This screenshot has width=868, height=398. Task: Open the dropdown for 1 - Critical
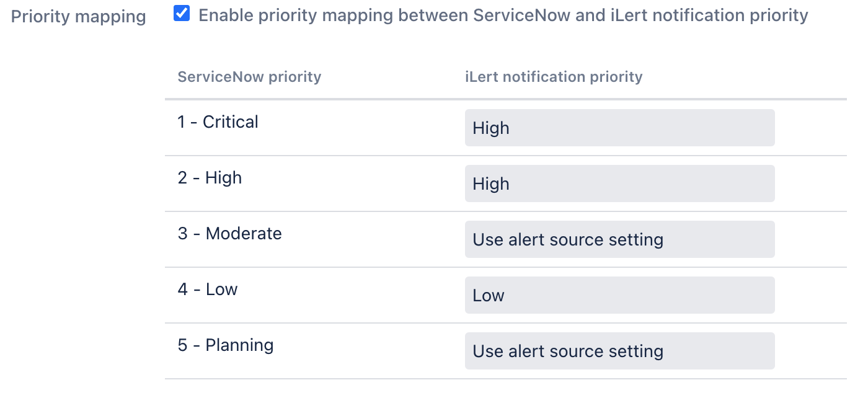click(x=619, y=128)
